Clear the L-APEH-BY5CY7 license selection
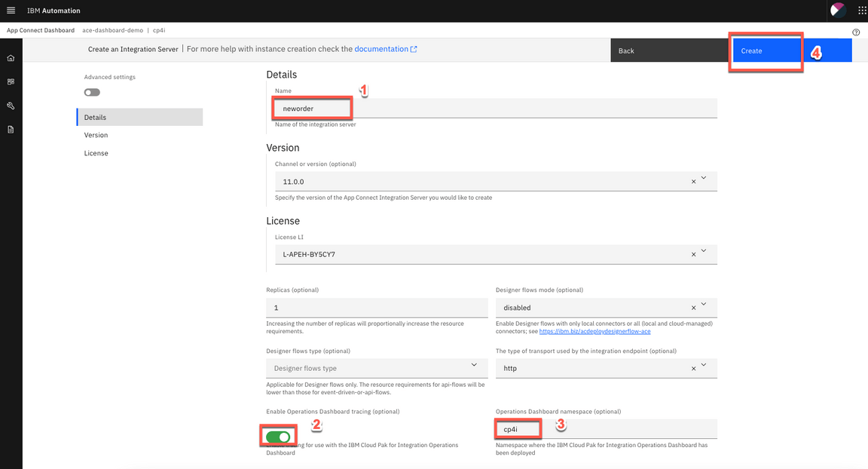 (x=693, y=255)
